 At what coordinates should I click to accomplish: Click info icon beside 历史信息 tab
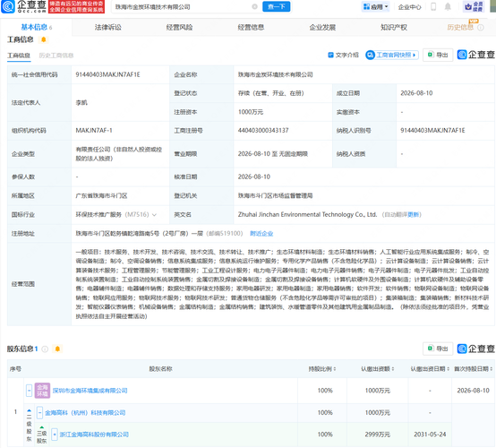pyautogui.click(x=480, y=28)
